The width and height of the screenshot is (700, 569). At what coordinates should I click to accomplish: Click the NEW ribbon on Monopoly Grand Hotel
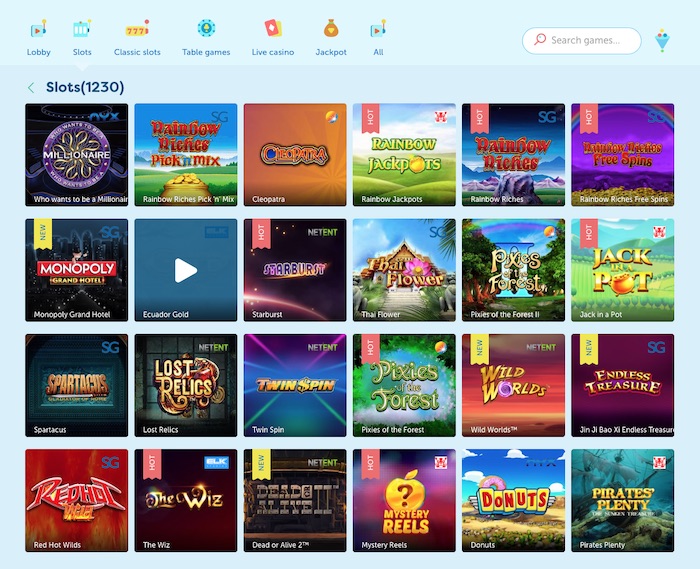(x=43, y=233)
